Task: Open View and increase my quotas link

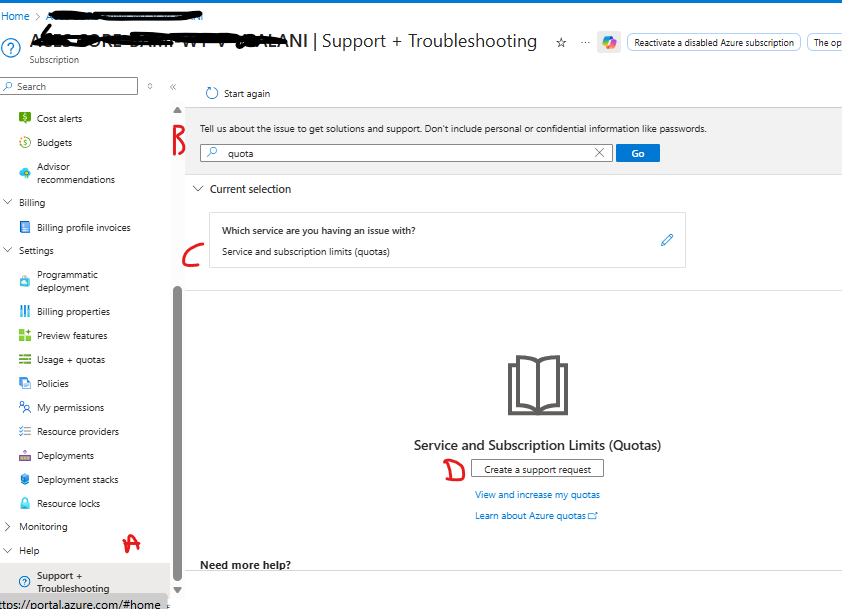Action: click(x=537, y=495)
